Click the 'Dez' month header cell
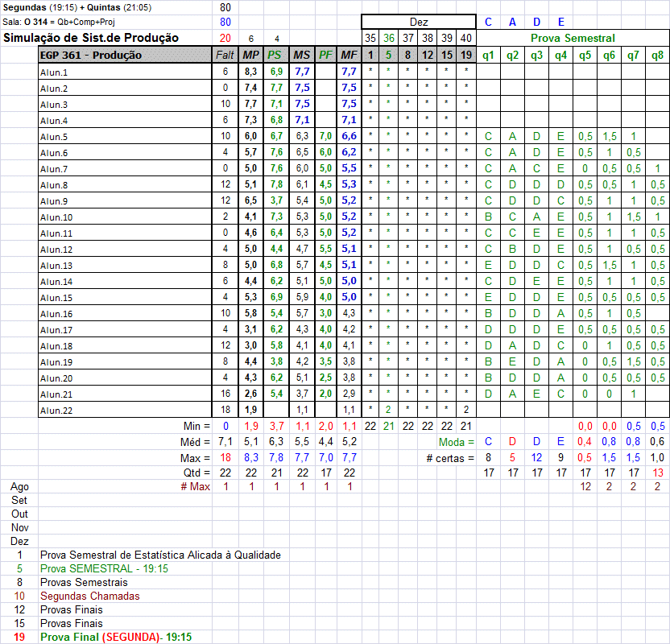Viewport: 670px width, 644px height. tap(419, 22)
